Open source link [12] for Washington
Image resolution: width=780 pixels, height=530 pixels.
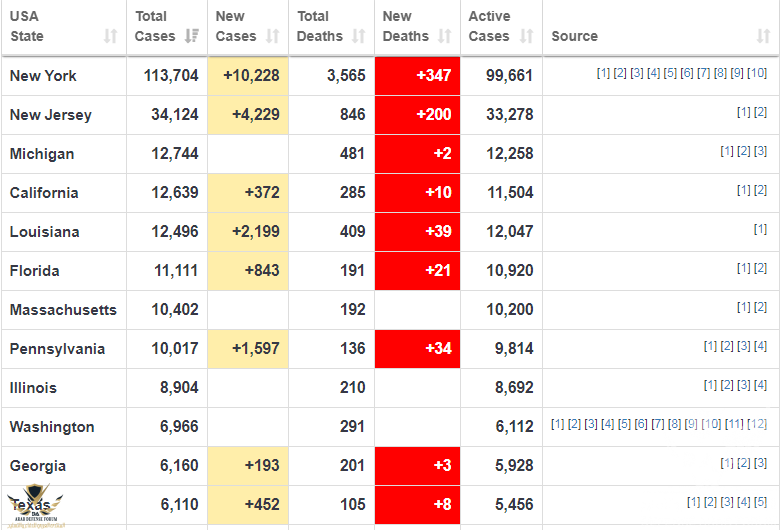pos(758,424)
